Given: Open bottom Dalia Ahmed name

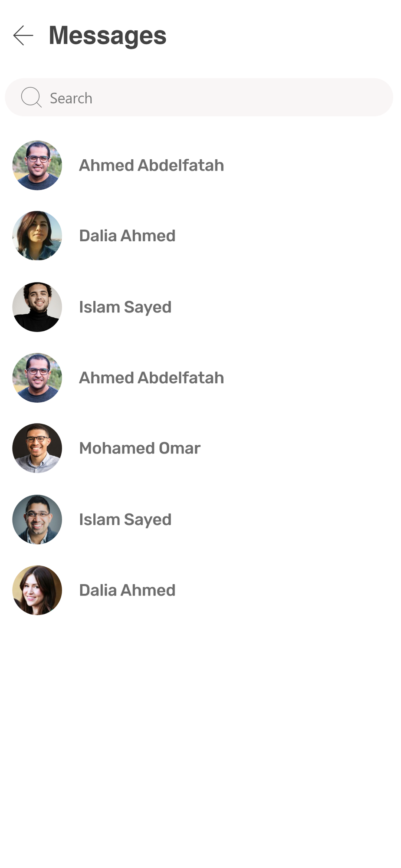Looking at the screenshot, I should click(127, 590).
